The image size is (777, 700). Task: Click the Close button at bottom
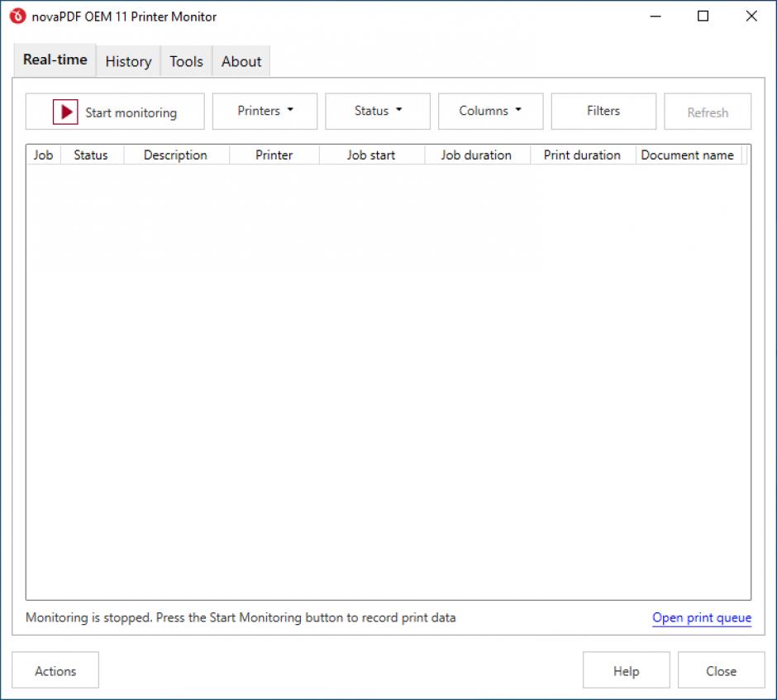pos(721,670)
